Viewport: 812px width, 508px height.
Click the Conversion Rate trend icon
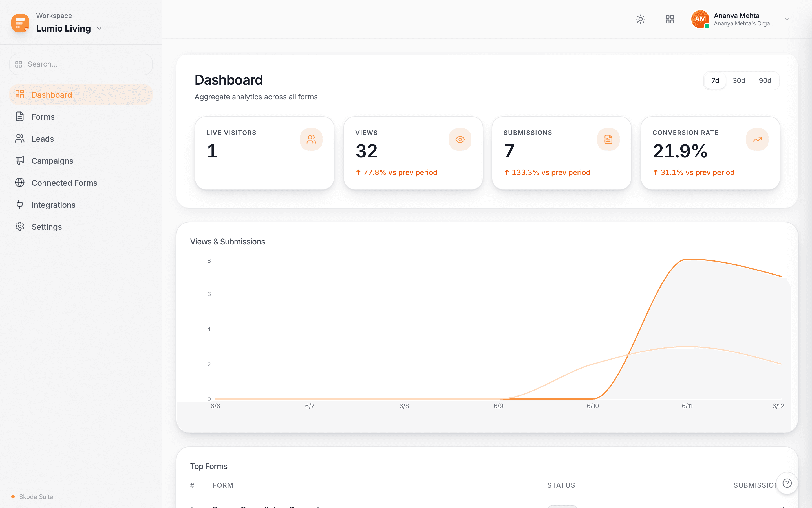click(757, 139)
